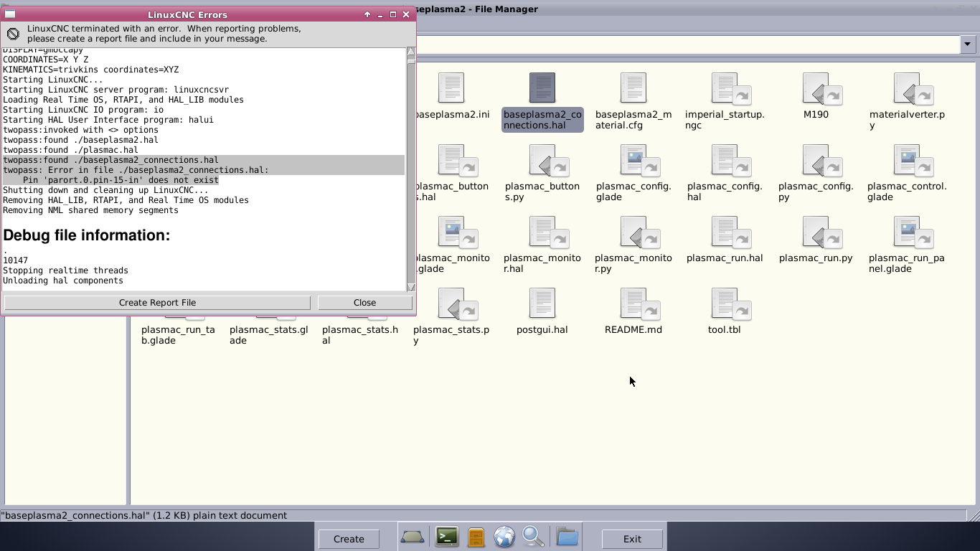This screenshot has width=980, height=551.
Task: Click the 'Stopping realtime threads' line
Action: click(x=65, y=270)
